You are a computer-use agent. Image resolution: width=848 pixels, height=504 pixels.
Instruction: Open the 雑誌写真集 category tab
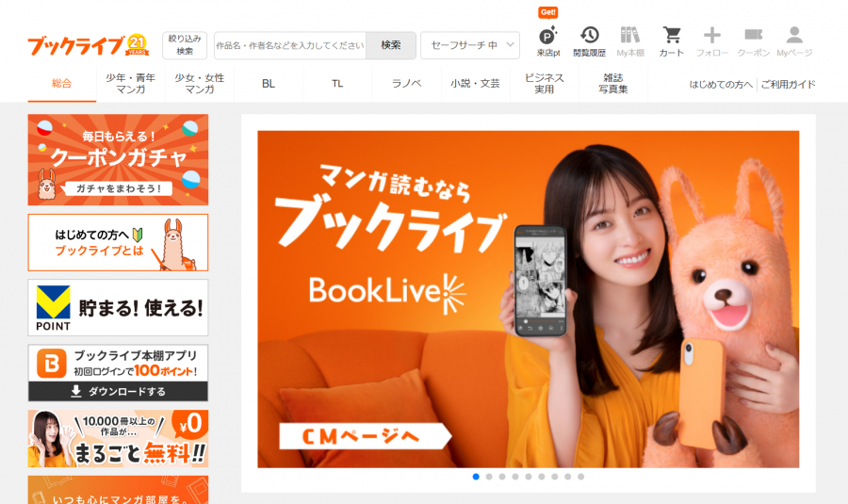pos(613,83)
